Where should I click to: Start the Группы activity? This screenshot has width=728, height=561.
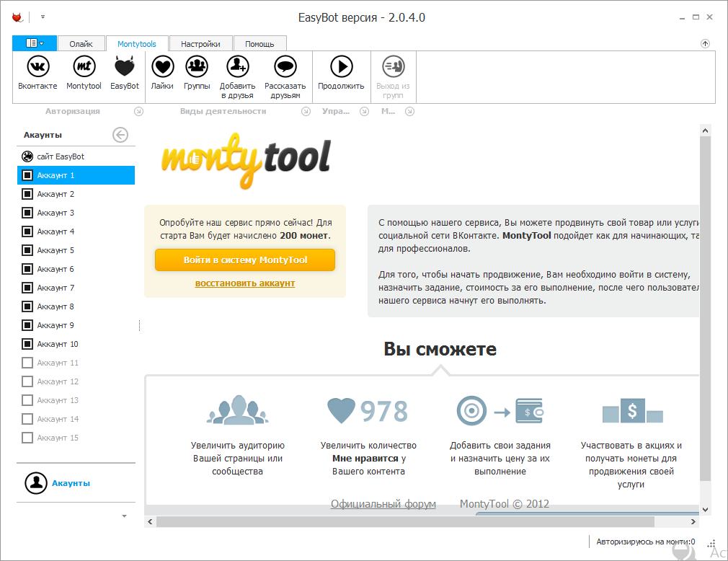click(x=197, y=72)
